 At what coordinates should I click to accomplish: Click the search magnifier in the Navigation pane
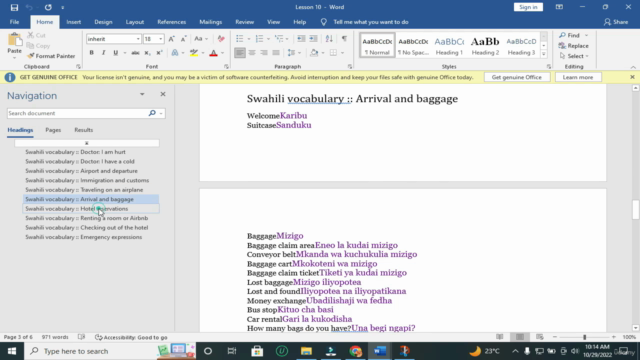click(x=152, y=113)
